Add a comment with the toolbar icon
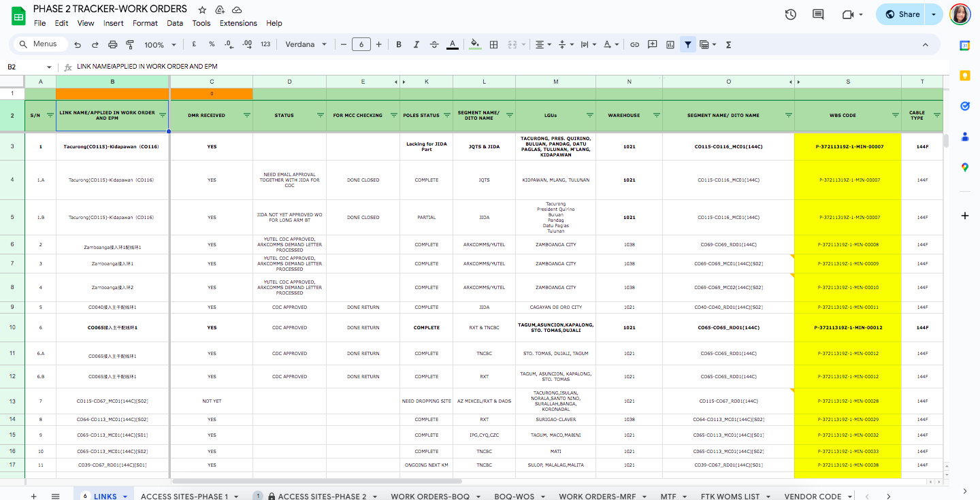980x500 pixels. click(x=653, y=44)
